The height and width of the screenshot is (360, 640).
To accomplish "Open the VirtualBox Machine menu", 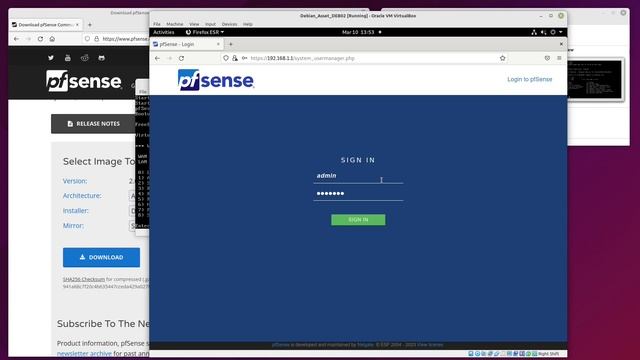I will pos(175,24).
